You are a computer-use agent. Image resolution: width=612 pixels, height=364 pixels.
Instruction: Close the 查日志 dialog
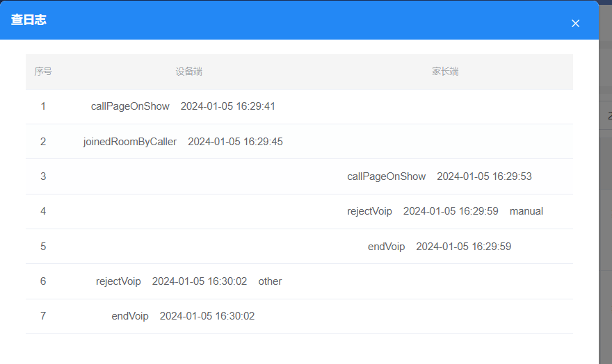click(575, 24)
